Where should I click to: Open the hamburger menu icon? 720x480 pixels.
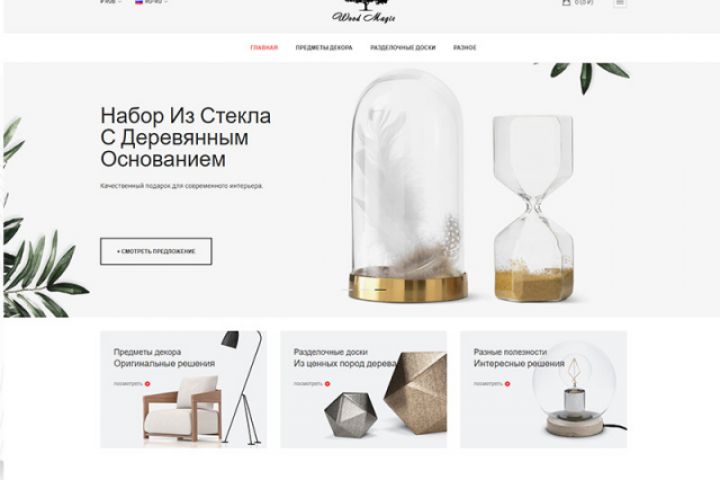pyautogui.click(x=620, y=3)
